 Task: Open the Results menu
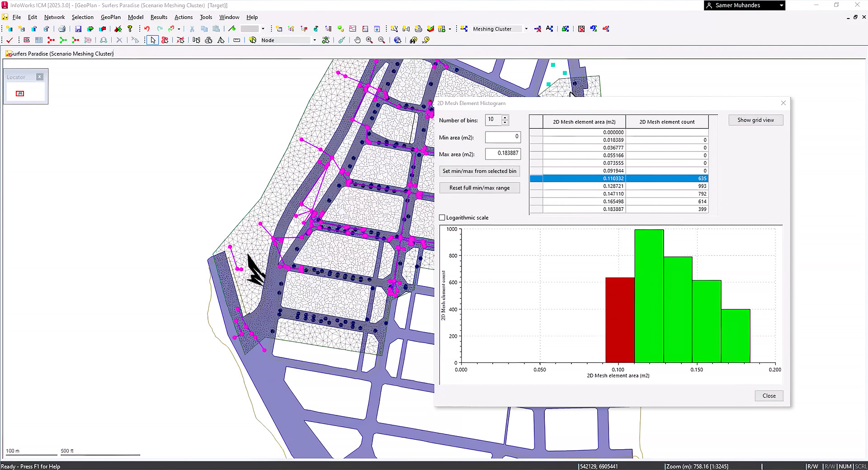[x=159, y=17]
